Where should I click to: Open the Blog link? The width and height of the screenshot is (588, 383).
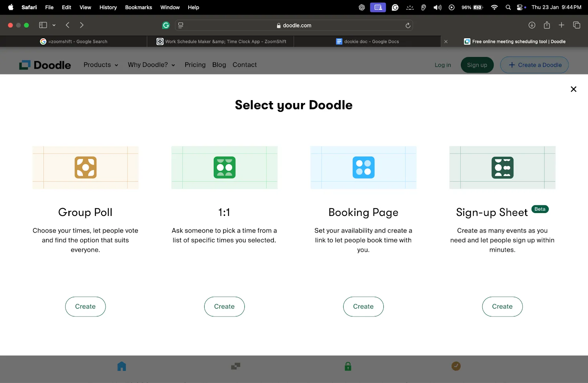click(x=219, y=65)
